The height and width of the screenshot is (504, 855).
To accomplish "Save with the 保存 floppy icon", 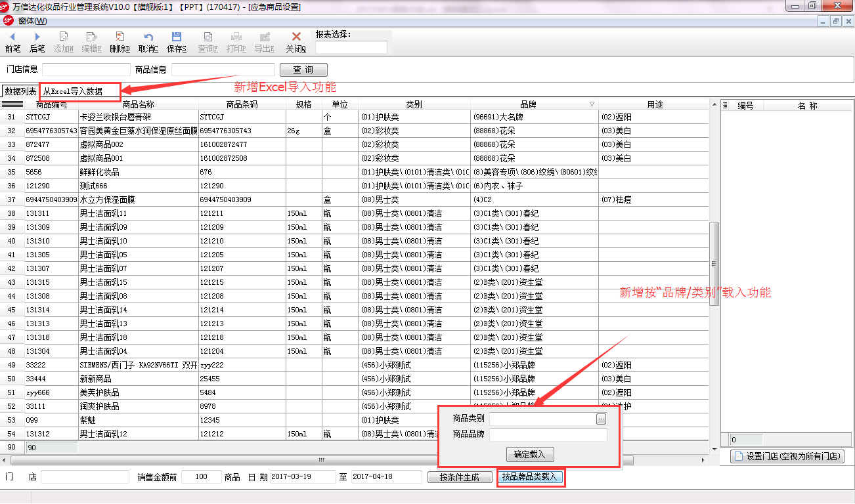I will [177, 43].
